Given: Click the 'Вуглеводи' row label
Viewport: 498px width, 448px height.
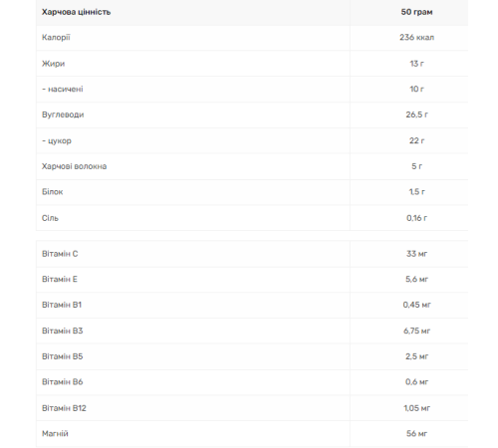Looking at the screenshot, I should coord(63,114).
